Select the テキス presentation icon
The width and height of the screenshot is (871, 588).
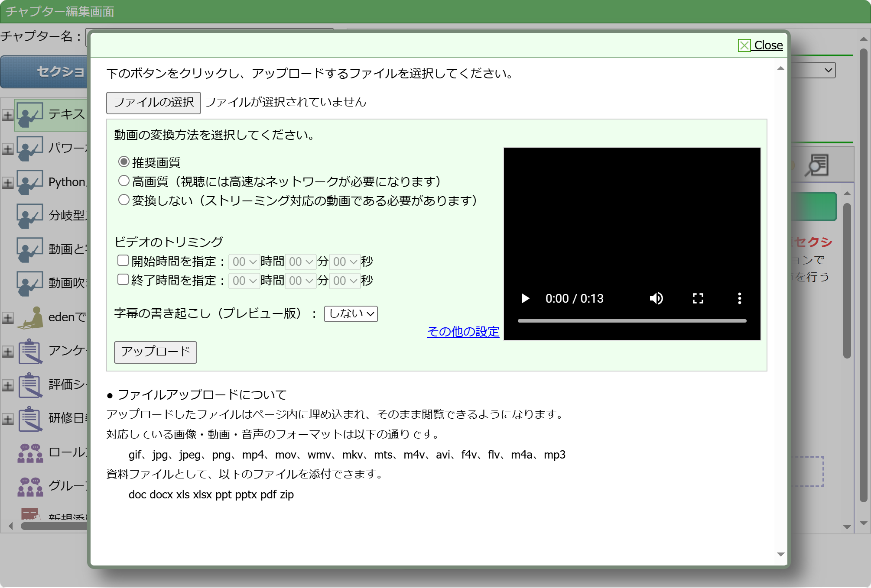[29, 115]
